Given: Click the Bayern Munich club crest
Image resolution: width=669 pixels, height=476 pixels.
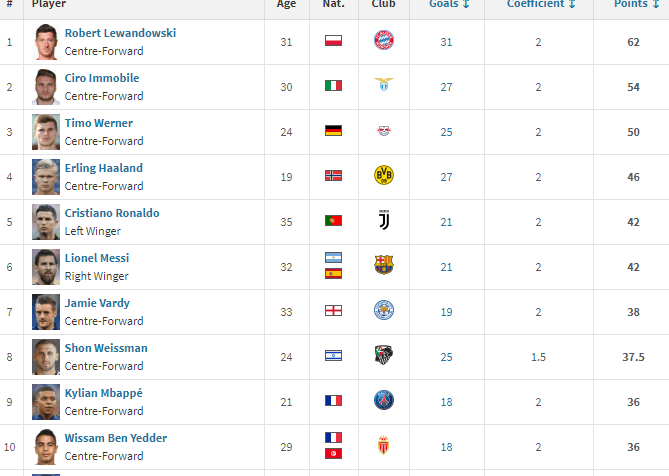Looking at the screenshot, I should pyautogui.click(x=384, y=41).
